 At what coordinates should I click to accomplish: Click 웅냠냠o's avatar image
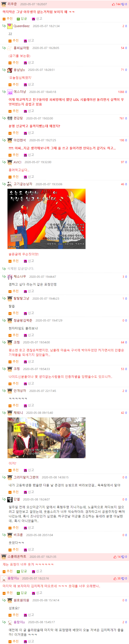point(10,70)
